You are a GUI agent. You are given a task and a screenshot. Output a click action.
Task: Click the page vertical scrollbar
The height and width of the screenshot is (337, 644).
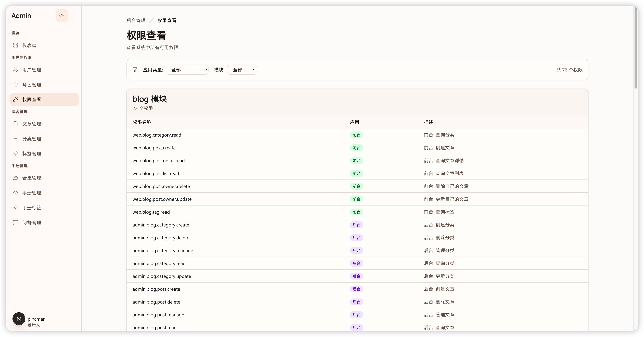tap(636, 47)
